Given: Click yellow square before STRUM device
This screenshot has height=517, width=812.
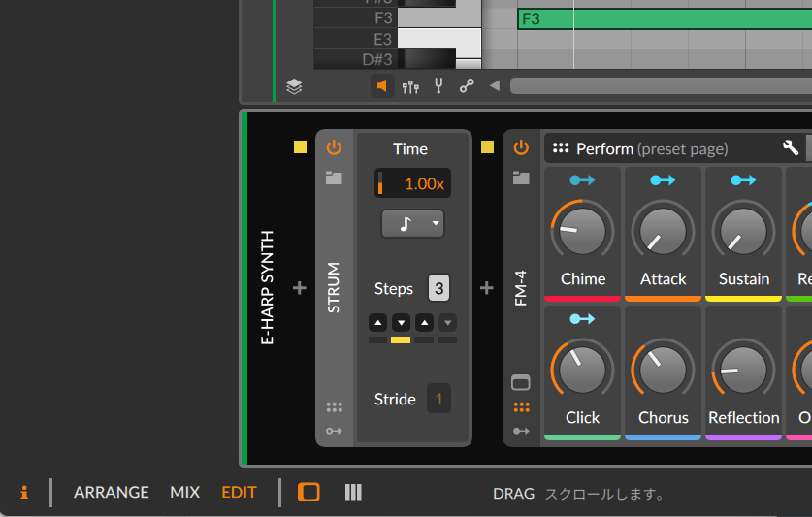Looking at the screenshot, I should 301,147.
